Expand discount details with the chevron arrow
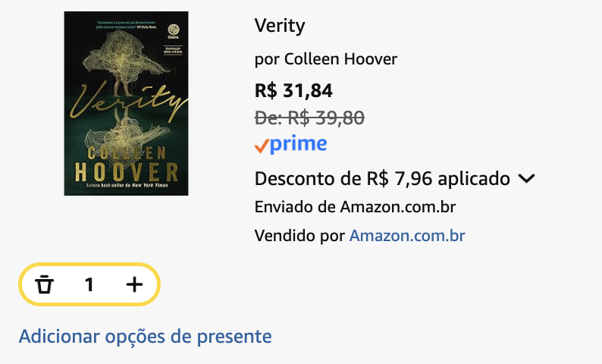Viewport: 602px width, 364px height. (x=526, y=179)
